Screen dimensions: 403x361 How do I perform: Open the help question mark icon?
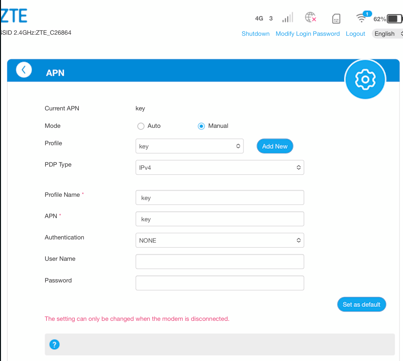54,344
